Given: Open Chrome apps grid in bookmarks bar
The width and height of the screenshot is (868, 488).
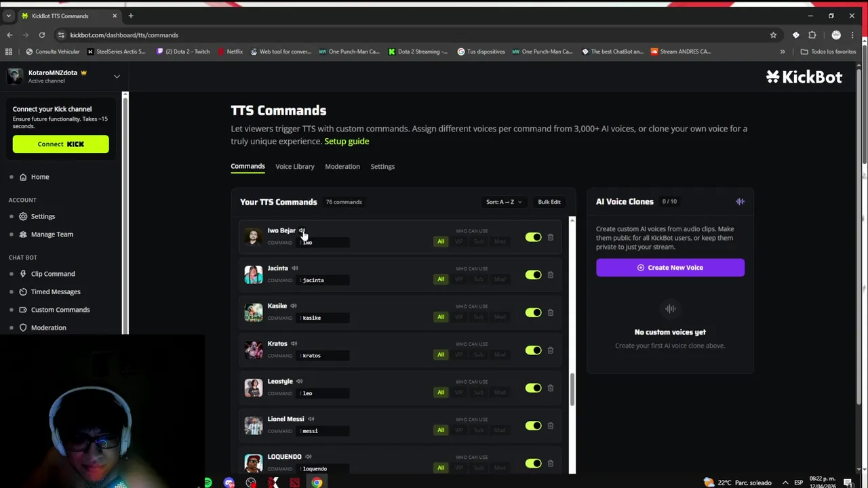Looking at the screenshot, I should pos(9,52).
